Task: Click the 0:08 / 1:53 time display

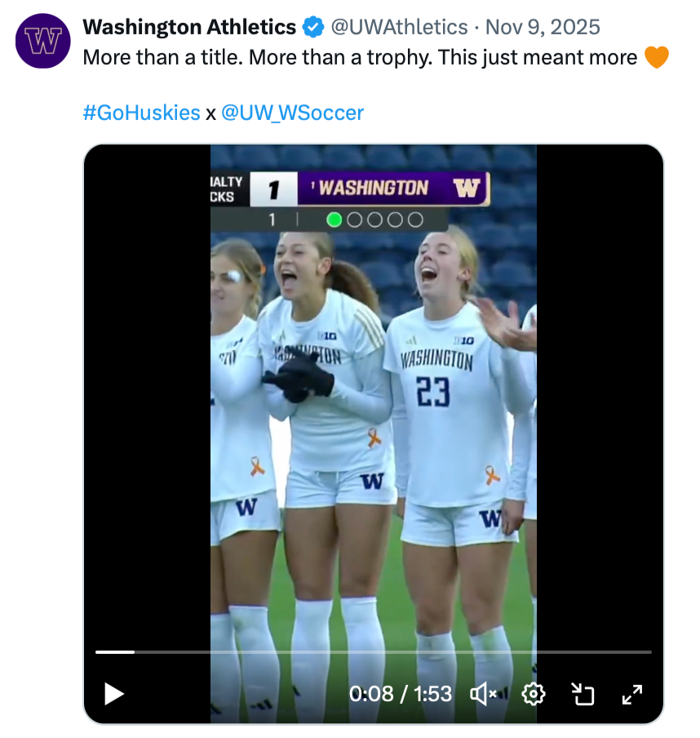Action: point(400,694)
